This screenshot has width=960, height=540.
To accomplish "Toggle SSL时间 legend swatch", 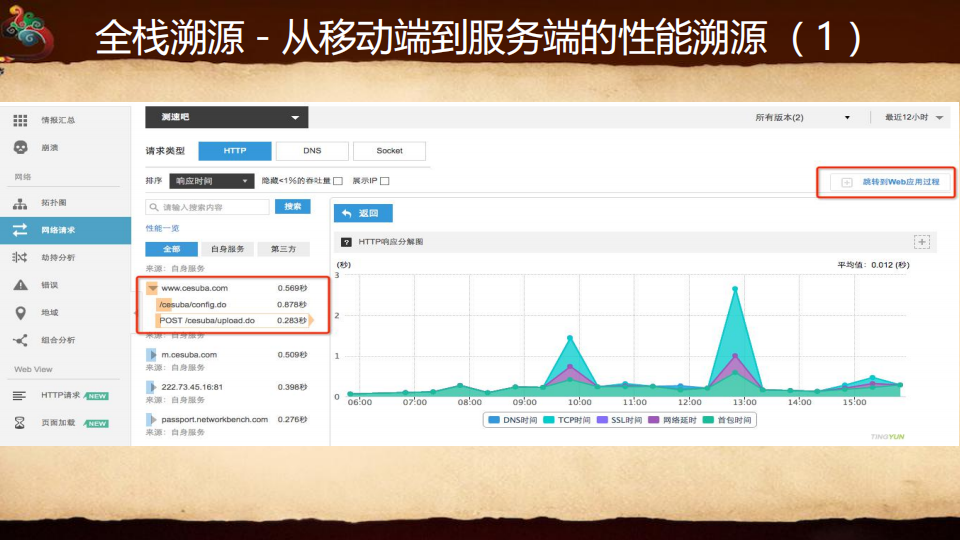I will coord(602,420).
